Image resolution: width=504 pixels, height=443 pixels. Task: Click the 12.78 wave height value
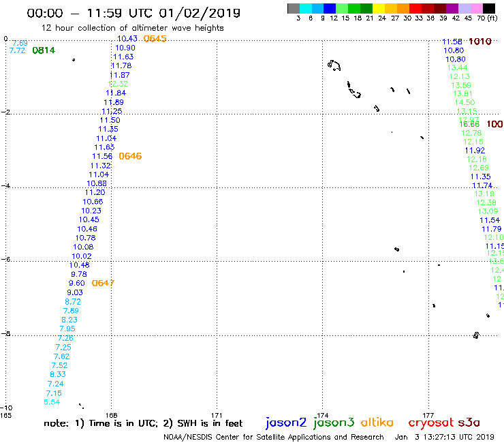tap(471, 133)
